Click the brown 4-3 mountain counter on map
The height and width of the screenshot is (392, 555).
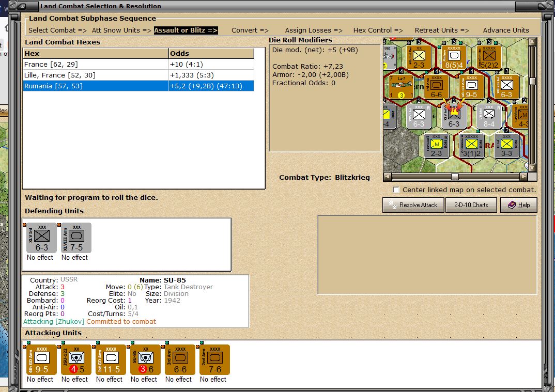tap(520, 116)
